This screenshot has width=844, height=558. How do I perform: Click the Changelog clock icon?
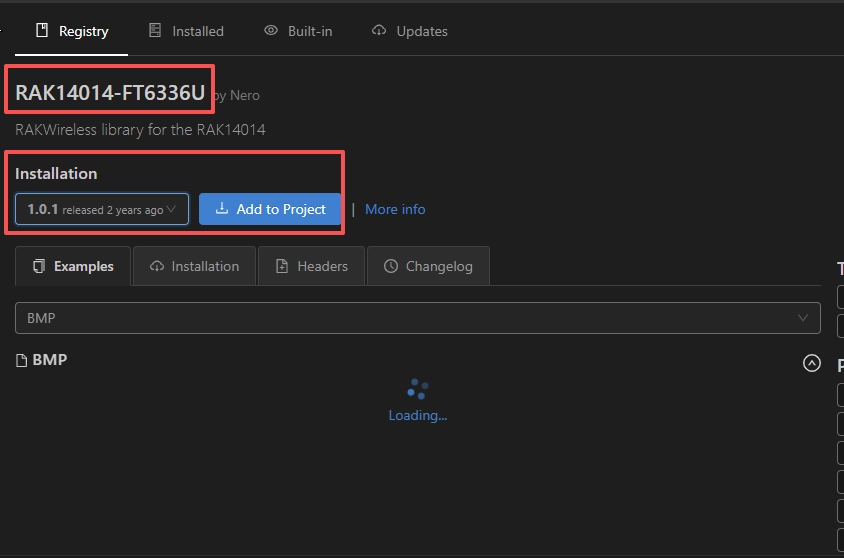click(x=391, y=266)
